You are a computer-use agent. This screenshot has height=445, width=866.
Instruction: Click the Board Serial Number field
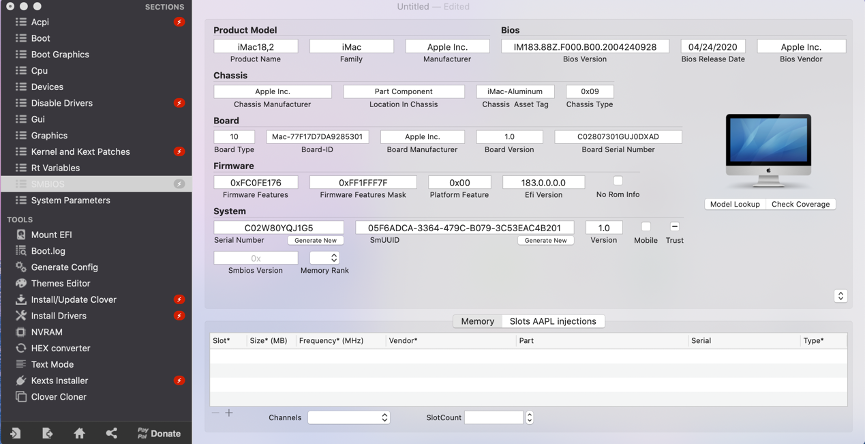[x=618, y=136]
